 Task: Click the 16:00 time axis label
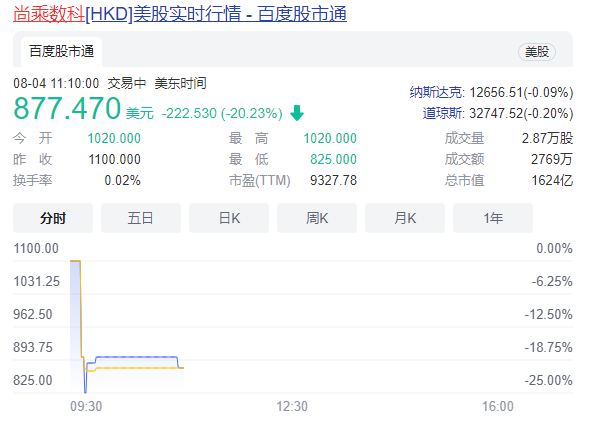coord(498,406)
